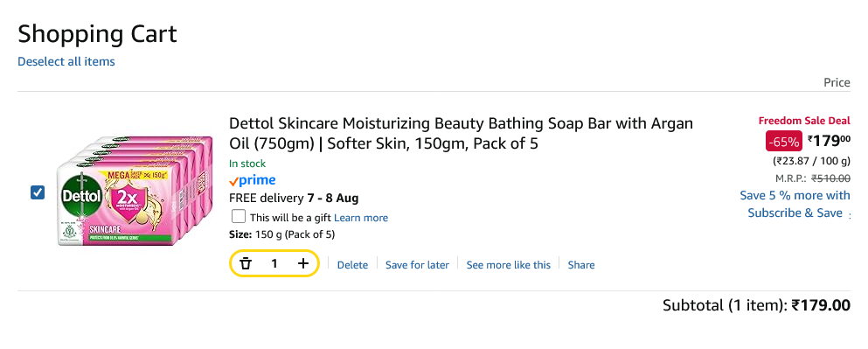Open the Dettol soap product thumbnail
The image size is (868, 349).
[x=135, y=190]
